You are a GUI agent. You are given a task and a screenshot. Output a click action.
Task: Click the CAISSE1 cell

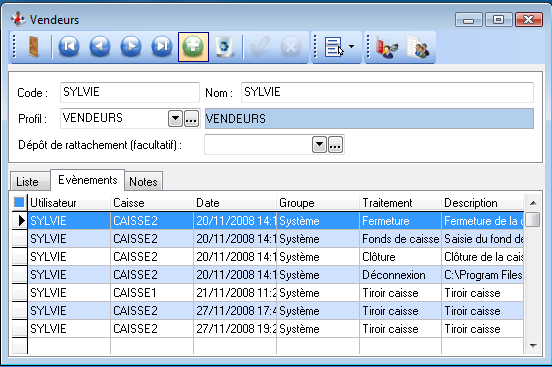pos(152,293)
